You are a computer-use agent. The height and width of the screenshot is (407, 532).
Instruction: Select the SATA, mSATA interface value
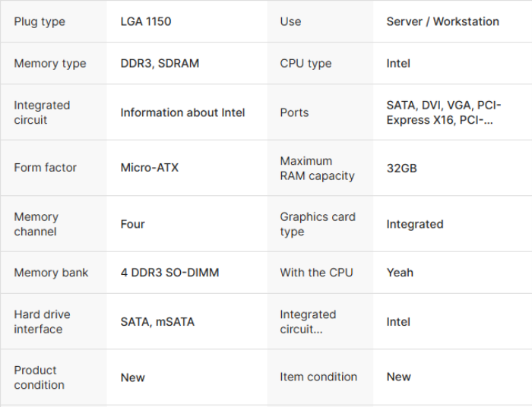(x=157, y=322)
